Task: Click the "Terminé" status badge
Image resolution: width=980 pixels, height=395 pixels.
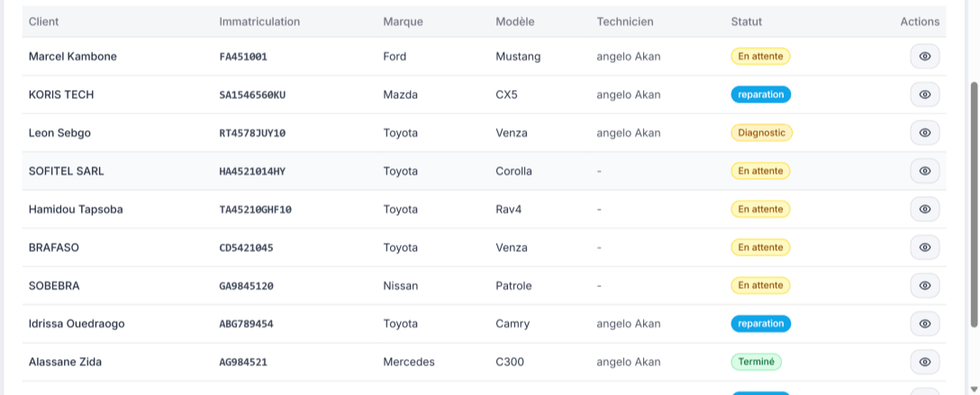Action: pos(756,362)
